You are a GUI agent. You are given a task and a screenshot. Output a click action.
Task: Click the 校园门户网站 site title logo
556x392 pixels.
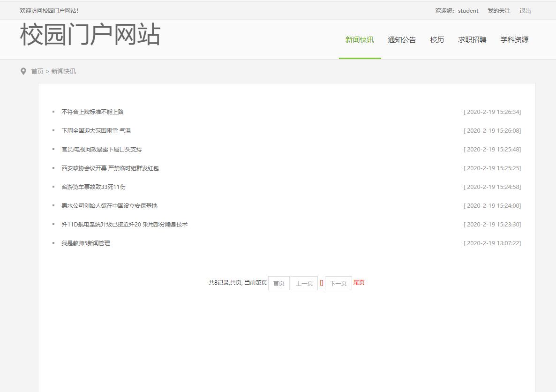89,35
